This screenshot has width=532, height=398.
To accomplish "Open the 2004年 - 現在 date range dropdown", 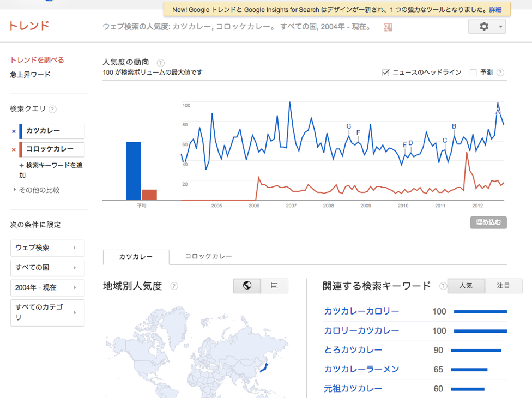I will (x=47, y=288).
